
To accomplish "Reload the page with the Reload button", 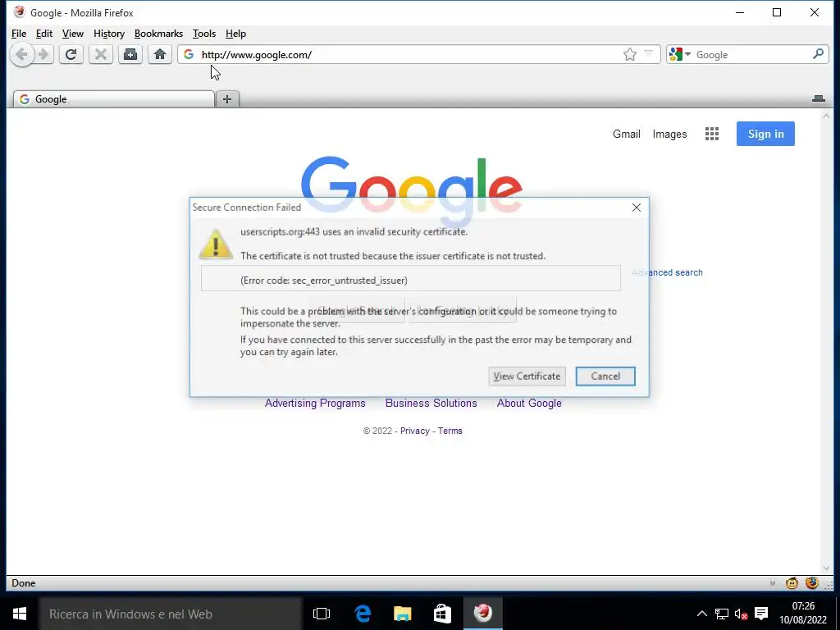I will [71, 55].
